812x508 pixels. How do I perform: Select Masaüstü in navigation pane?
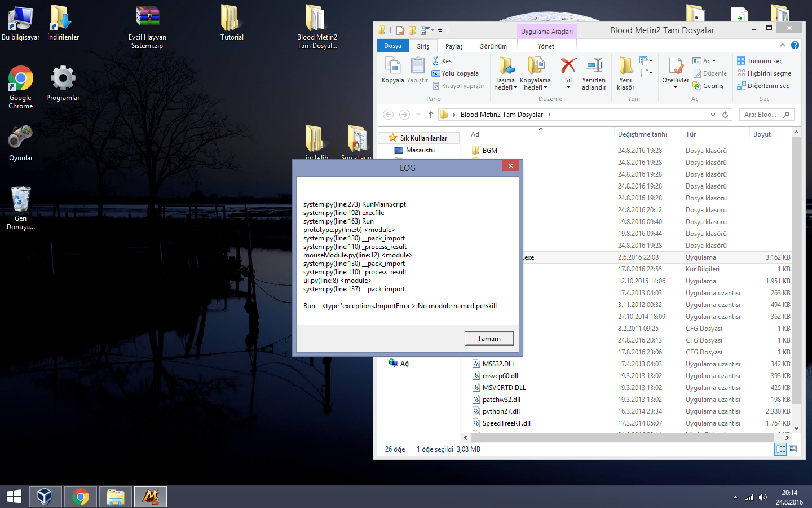click(x=420, y=150)
